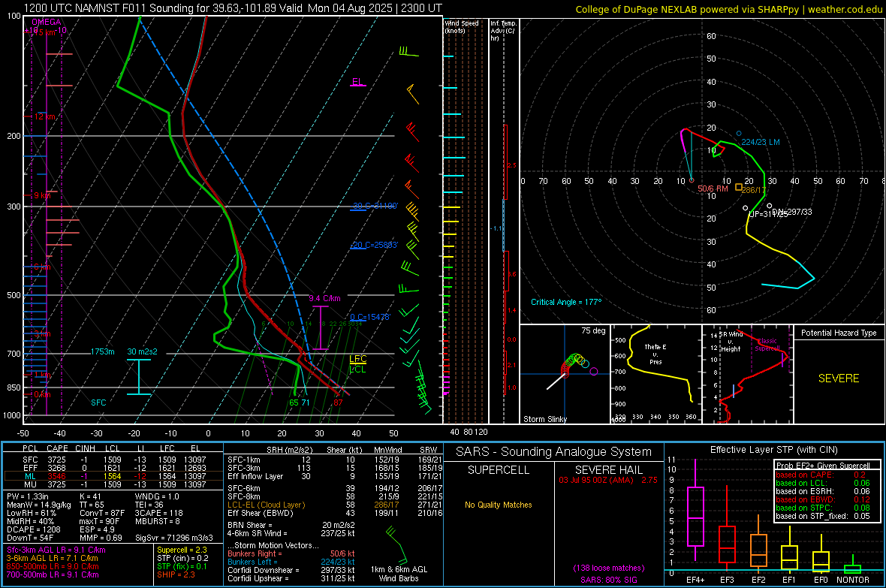886x588 pixels.
Task: Click the 'Potential Hazard Type' header
Action: click(x=839, y=333)
